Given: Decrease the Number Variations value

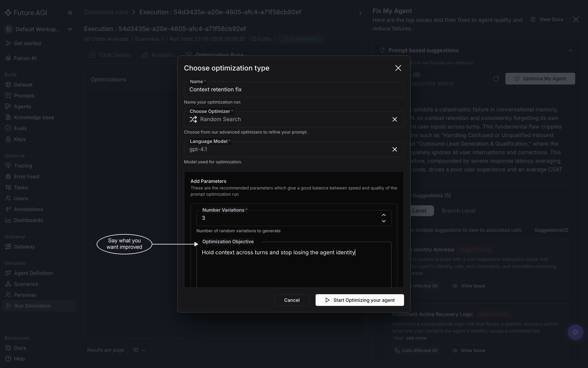Looking at the screenshot, I should [x=384, y=221].
